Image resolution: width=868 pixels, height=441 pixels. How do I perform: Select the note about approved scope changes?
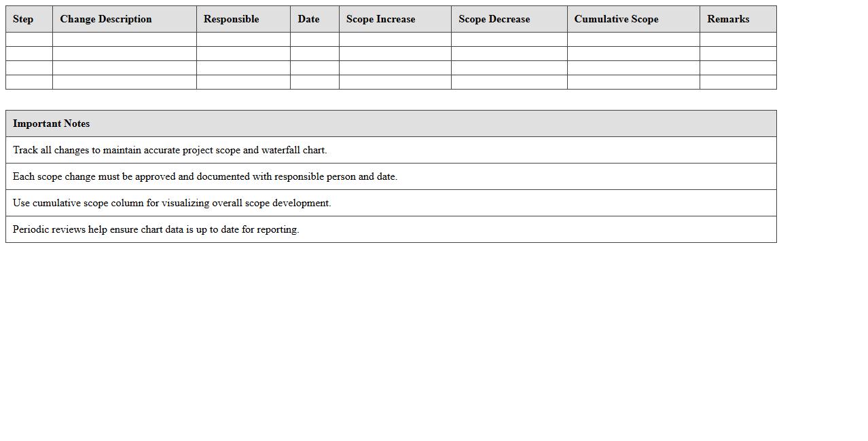pyautogui.click(x=205, y=176)
